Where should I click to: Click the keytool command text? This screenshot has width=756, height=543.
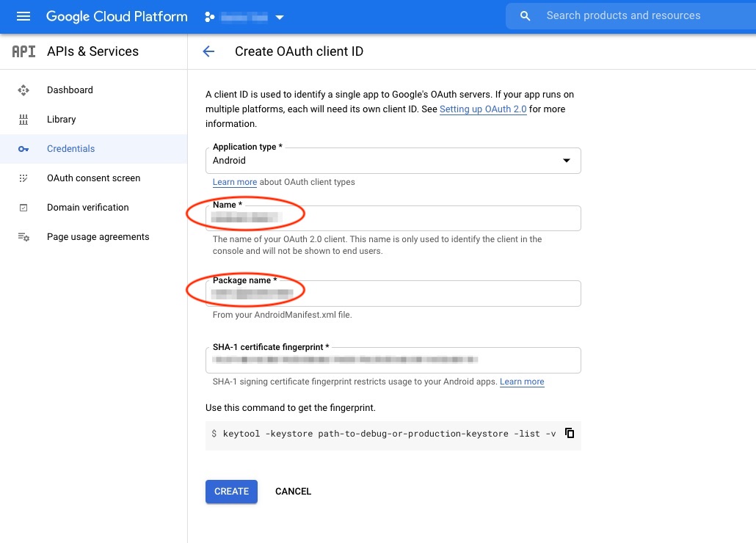click(x=389, y=434)
